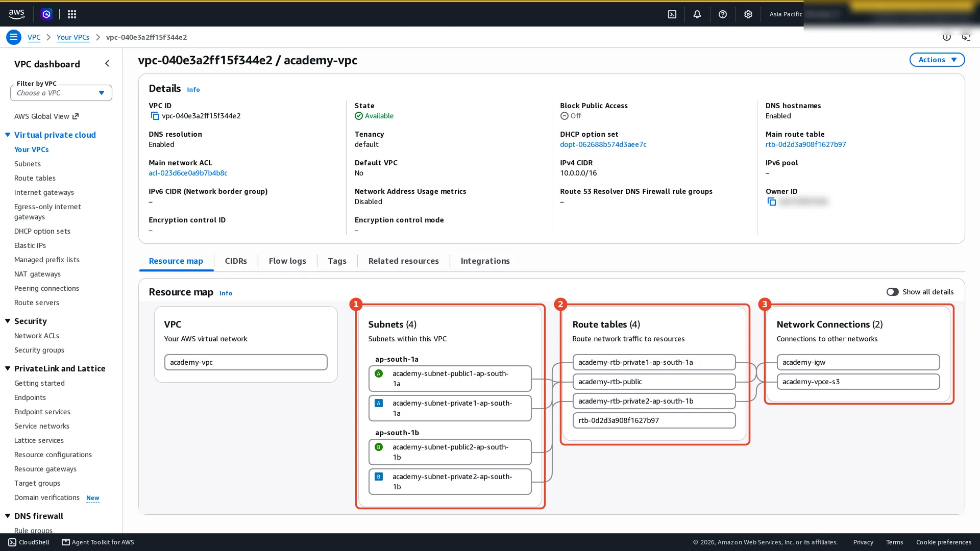Toggle Show all details switch

coord(892,292)
